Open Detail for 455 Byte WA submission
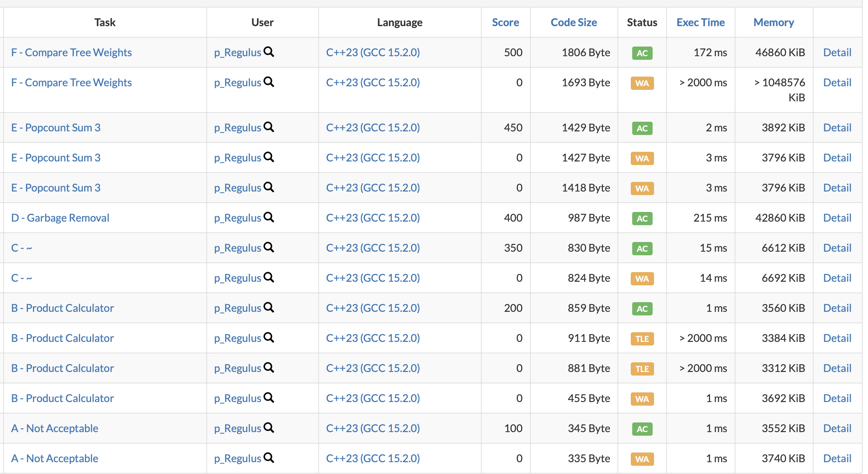 (837, 398)
